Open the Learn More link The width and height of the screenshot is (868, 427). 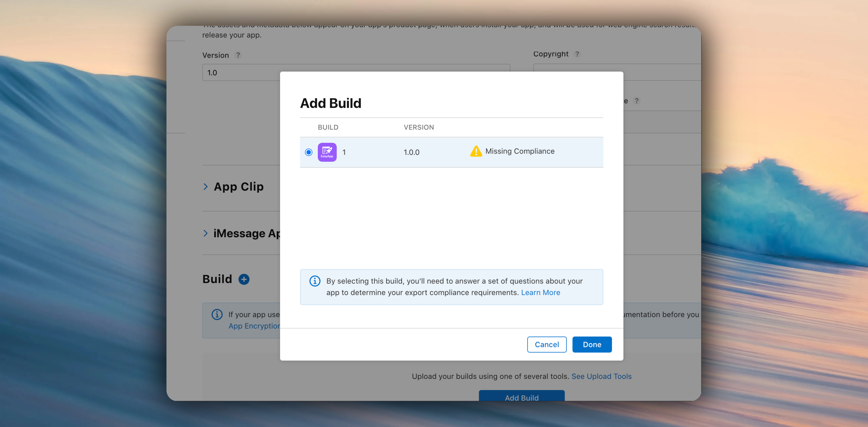coord(540,292)
